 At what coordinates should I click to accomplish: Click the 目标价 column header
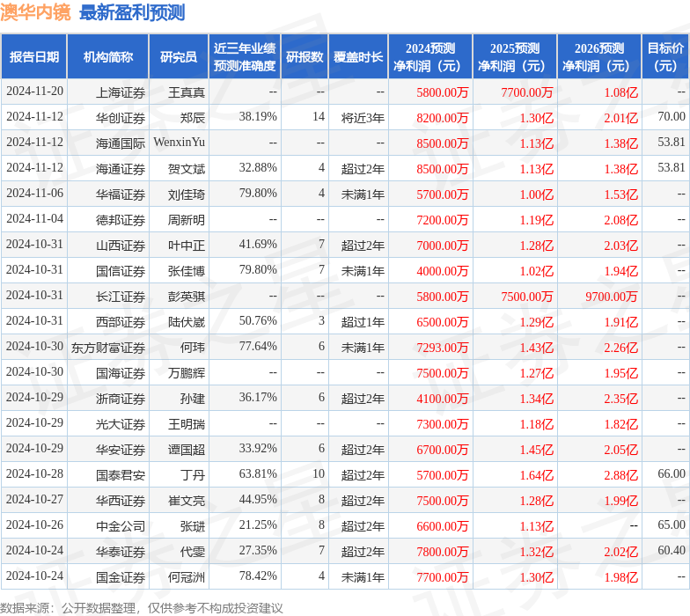pos(665,56)
